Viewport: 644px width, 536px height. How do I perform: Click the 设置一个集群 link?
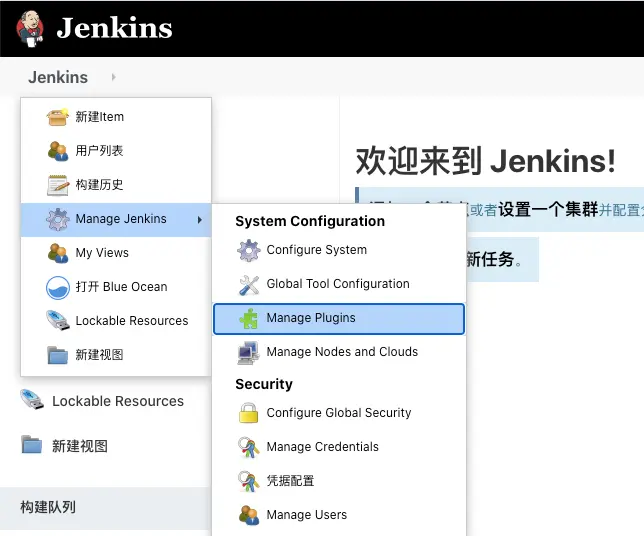pos(548,209)
